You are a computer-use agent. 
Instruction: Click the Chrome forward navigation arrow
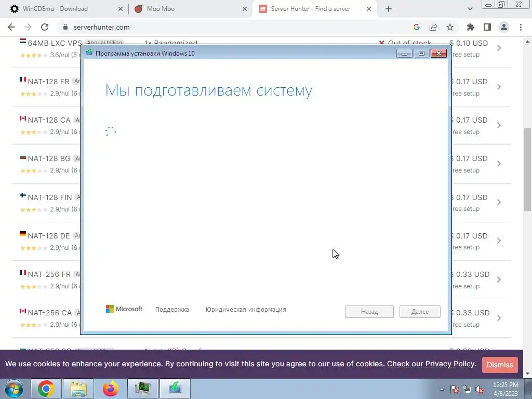coord(28,27)
